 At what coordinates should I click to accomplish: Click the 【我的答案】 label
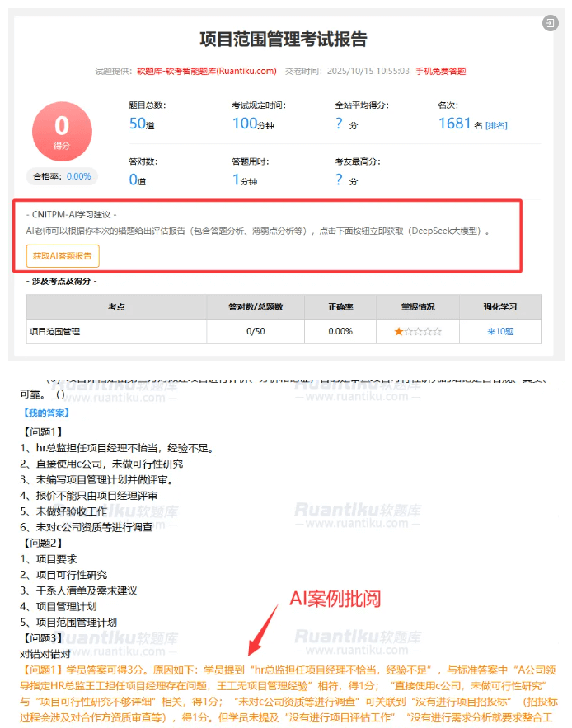click(x=46, y=413)
